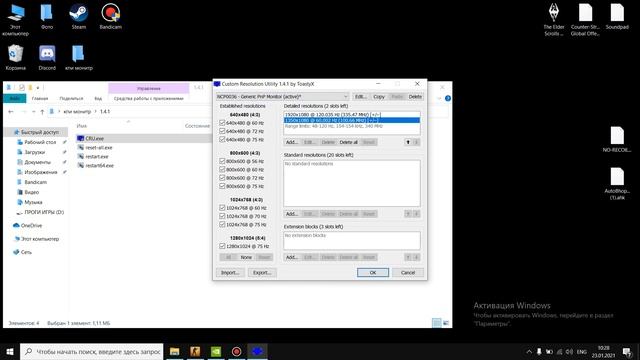
Task: Click Add... under Detailed resolutions
Action: 291,142
